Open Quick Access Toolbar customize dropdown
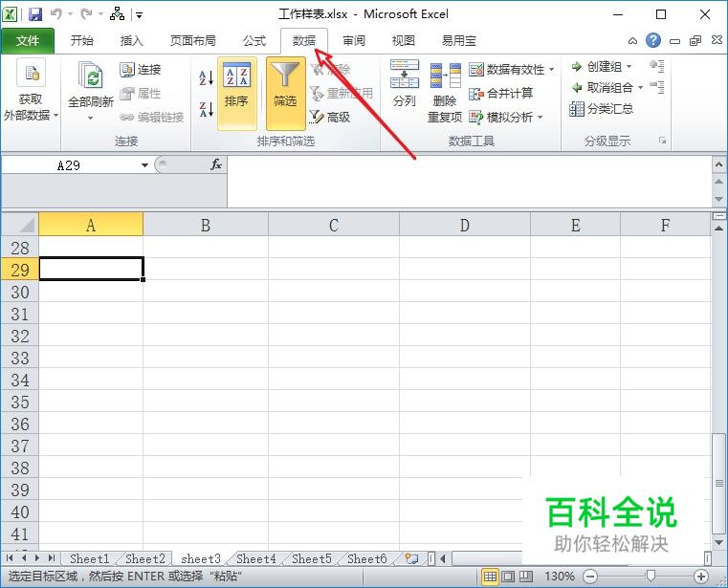 point(140,15)
